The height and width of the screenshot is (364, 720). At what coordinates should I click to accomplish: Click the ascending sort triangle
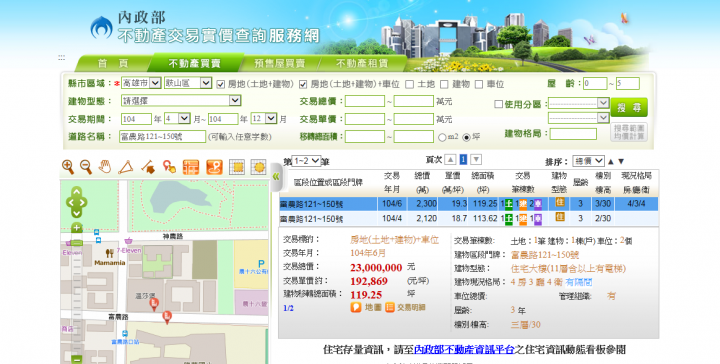tap(611, 162)
